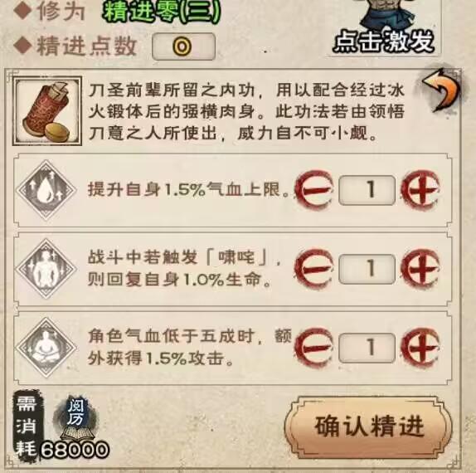The height and width of the screenshot is (473, 476).
Task: Click the orange back arrow icon
Action: (x=441, y=90)
